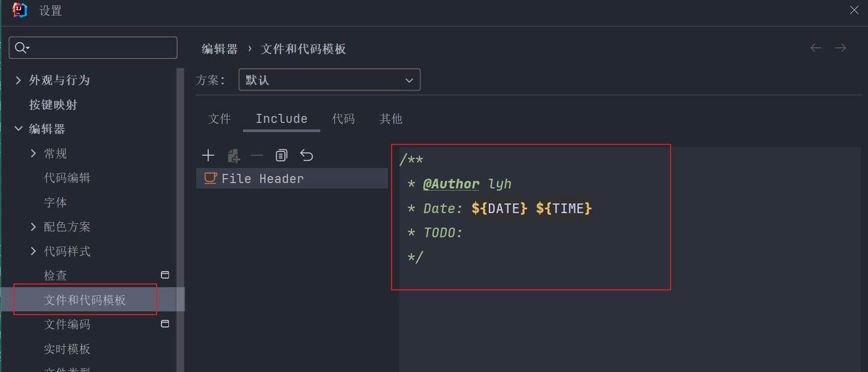
Task: Expand the 外观与行为 tree node
Action: 18,80
